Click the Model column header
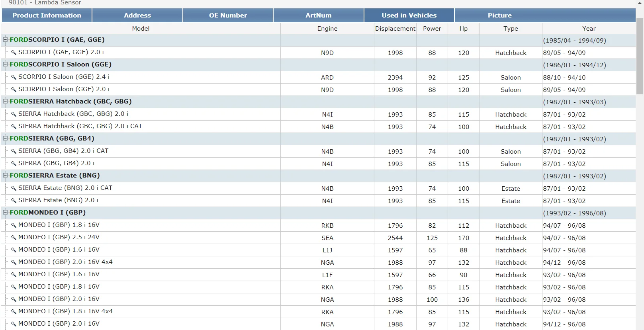The image size is (644, 330). 141,29
